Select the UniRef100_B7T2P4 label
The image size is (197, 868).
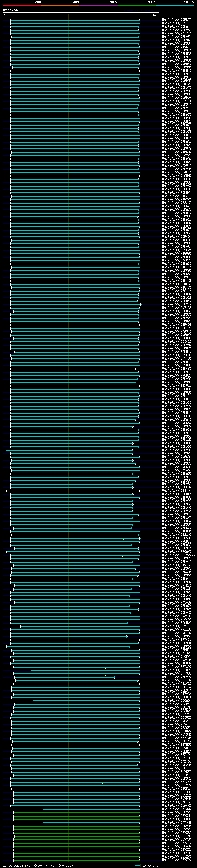click(x=177, y=785)
